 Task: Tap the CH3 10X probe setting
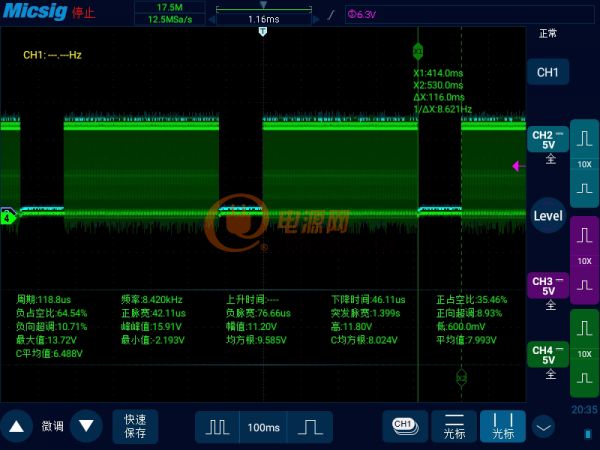point(585,261)
